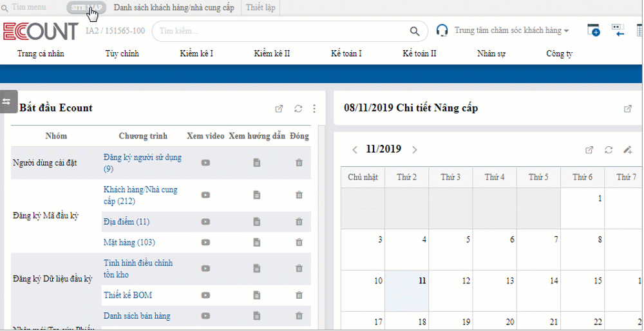Select day 15 in the calendar
The image size is (644, 331).
[582, 291]
